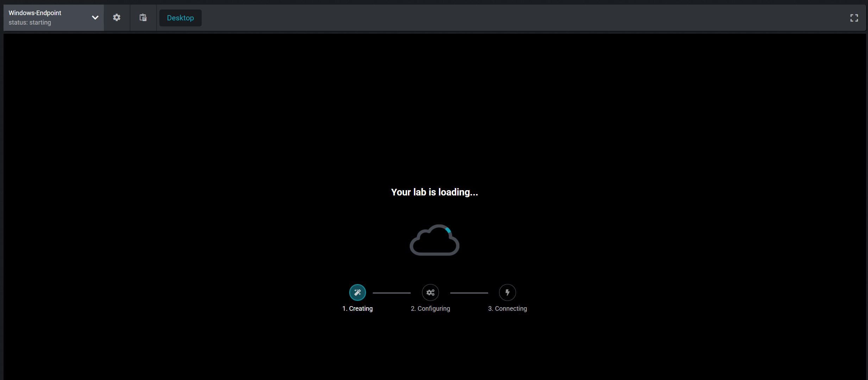868x380 pixels.
Task: Expand the machine selector chevron arrow
Action: pos(95,18)
